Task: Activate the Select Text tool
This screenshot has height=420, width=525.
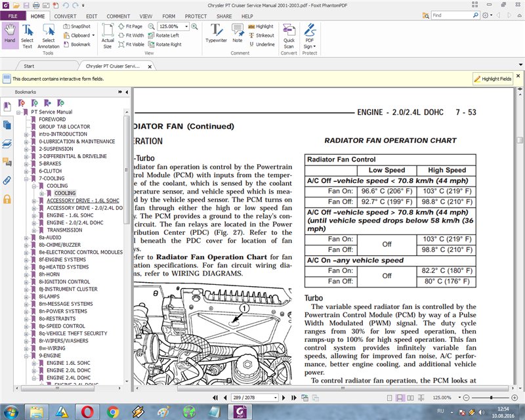Action: click(x=27, y=36)
